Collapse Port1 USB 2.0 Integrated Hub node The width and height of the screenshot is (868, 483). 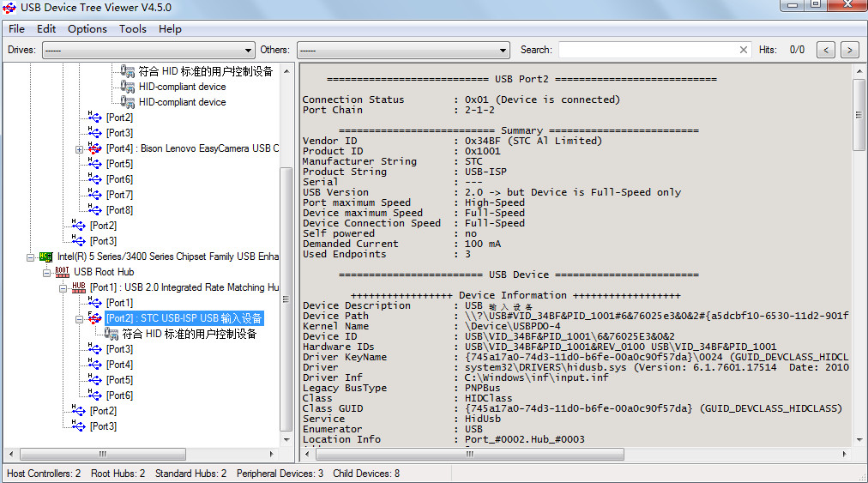63,288
